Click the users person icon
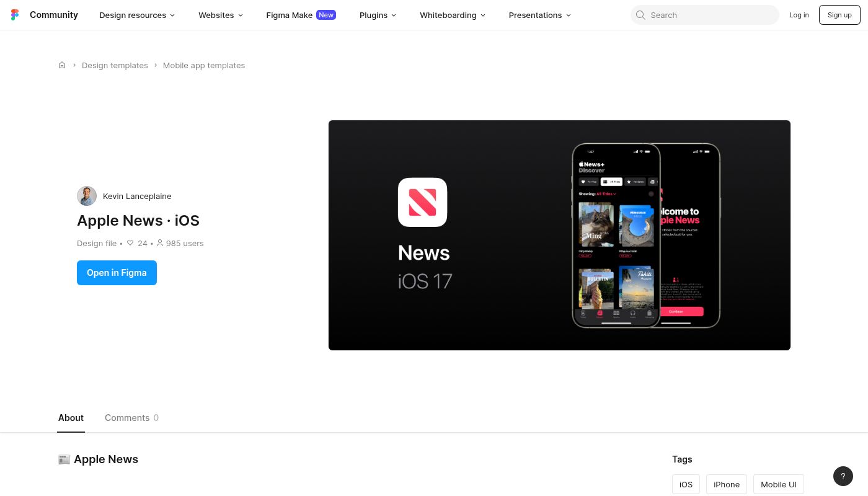 159,243
